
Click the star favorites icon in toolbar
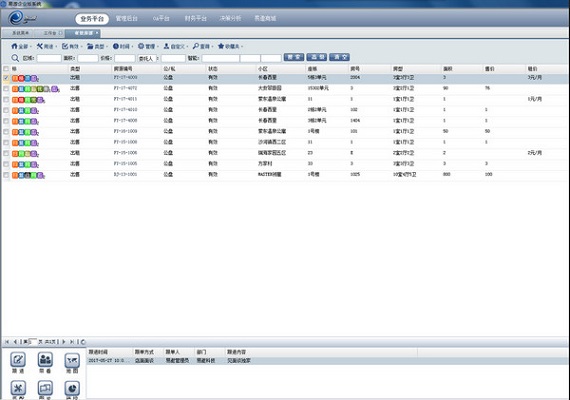click(221, 46)
